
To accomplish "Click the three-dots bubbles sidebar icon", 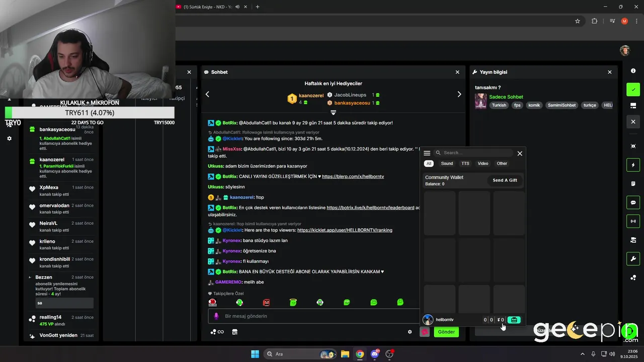I will click(633, 278).
